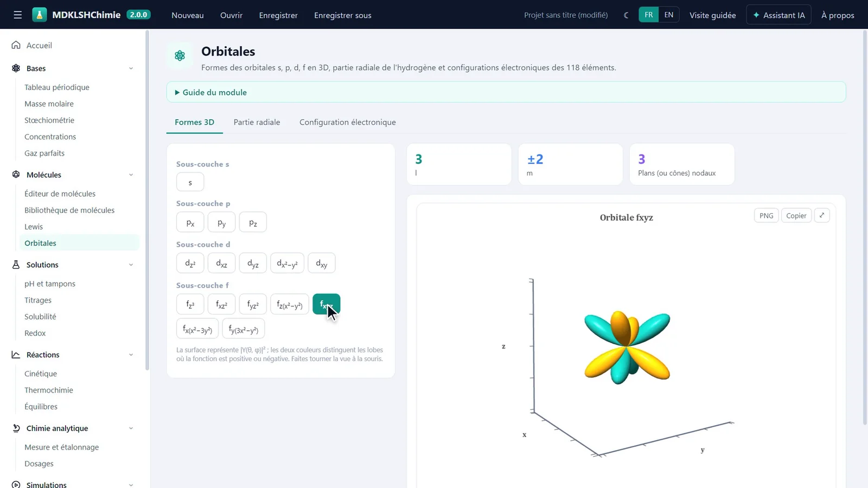The width and height of the screenshot is (868, 488).
Task: Click the Chimie analytique icon
Action: (x=16, y=428)
